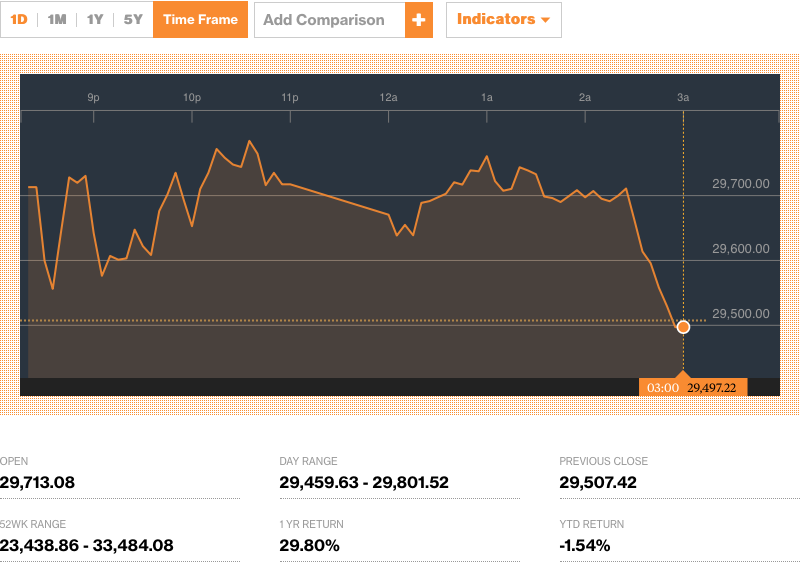Click the Day Range value
Image resolution: width=803 pixels, height=563 pixels.
[x=364, y=483]
